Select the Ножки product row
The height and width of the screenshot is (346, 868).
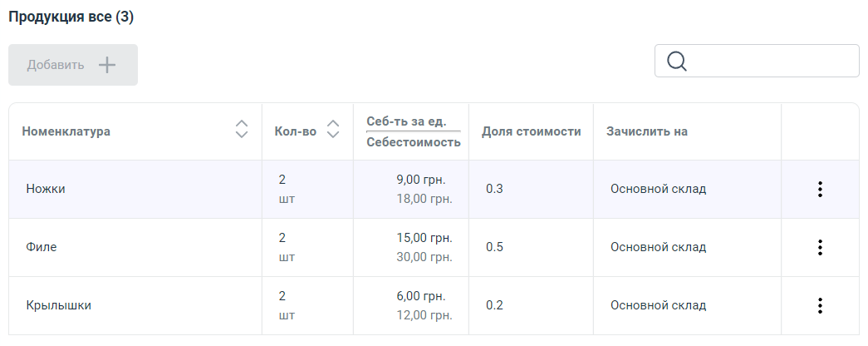point(46,189)
